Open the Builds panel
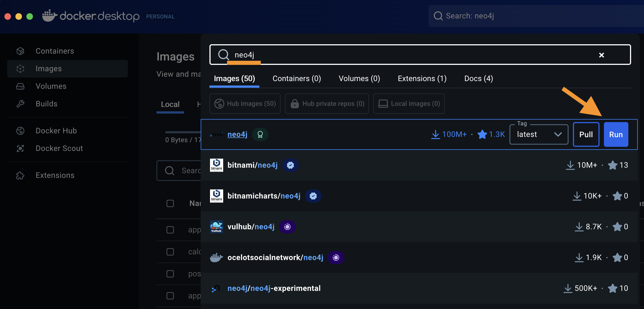The height and width of the screenshot is (309, 644). [x=46, y=104]
